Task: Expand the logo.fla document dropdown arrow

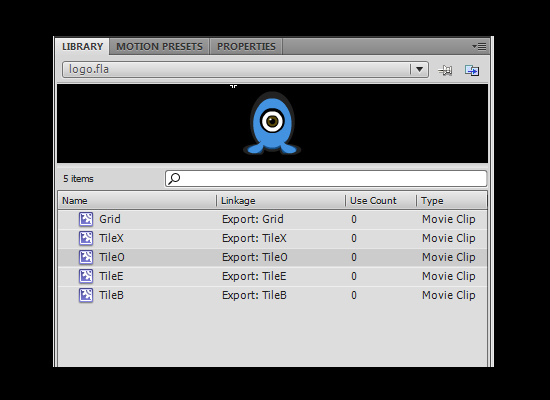Action: point(419,69)
